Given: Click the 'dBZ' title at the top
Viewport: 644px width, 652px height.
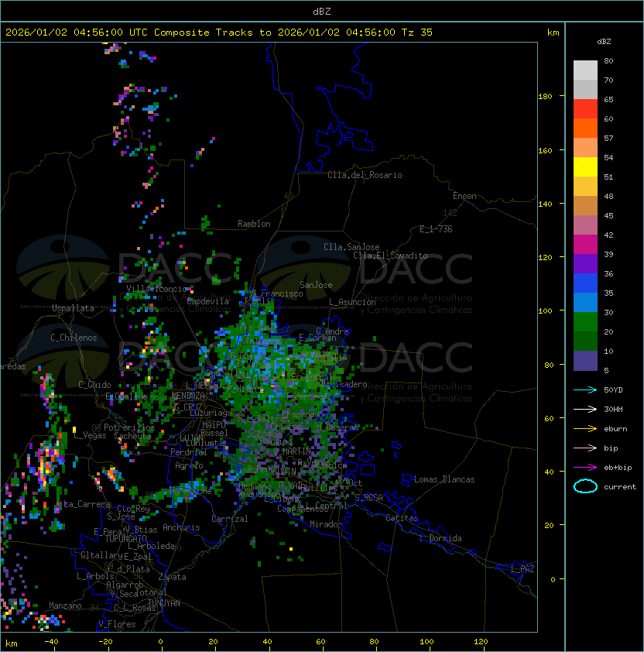Looking at the screenshot, I should tap(321, 11).
